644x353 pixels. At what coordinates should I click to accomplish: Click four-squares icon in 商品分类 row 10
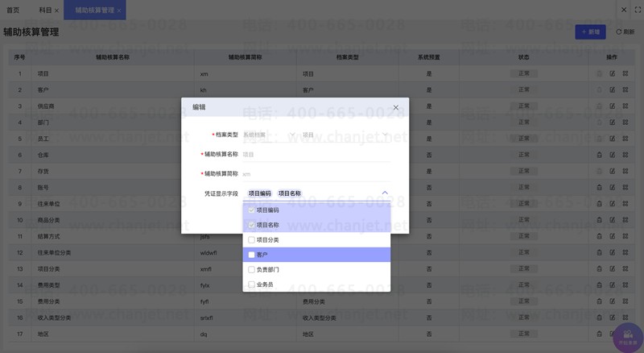[625, 220]
